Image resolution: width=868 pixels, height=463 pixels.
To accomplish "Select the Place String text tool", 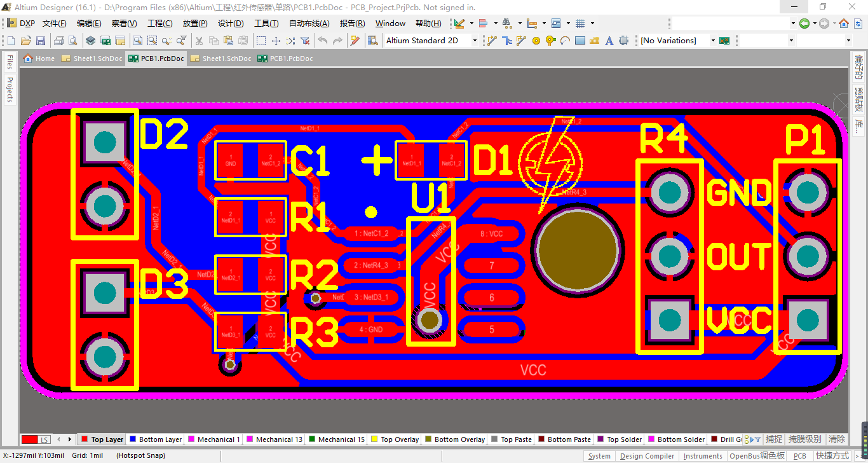I will [x=609, y=41].
